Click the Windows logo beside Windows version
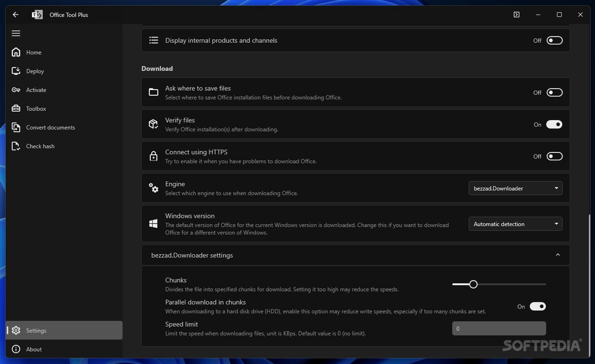This screenshot has width=595, height=364. (154, 224)
